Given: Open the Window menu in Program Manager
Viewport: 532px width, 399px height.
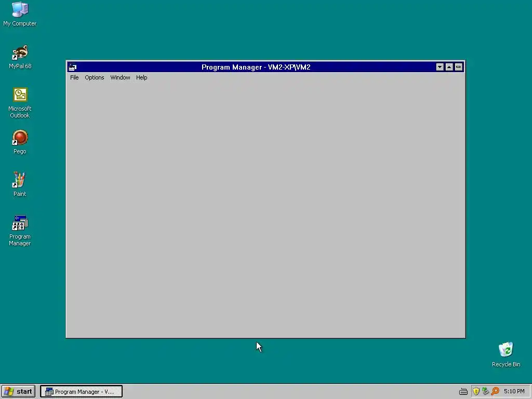Looking at the screenshot, I should (120, 77).
